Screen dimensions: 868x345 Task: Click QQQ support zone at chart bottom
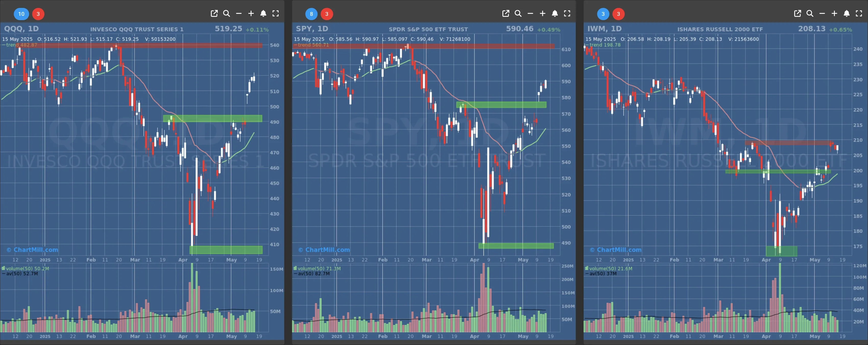[x=226, y=250]
